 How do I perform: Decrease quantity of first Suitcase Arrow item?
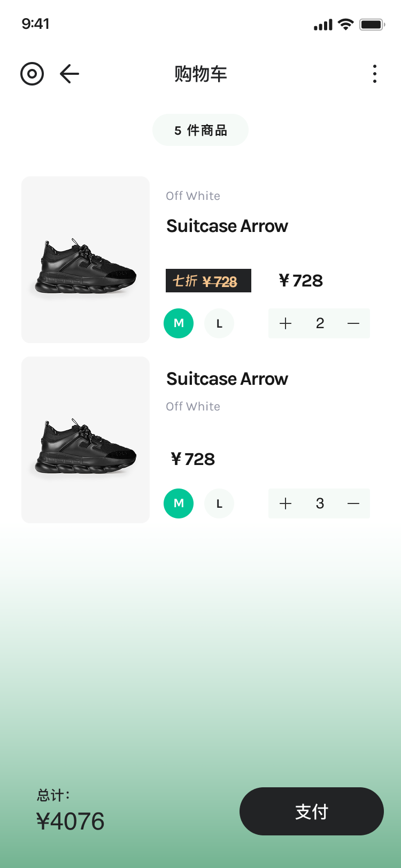pos(353,323)
